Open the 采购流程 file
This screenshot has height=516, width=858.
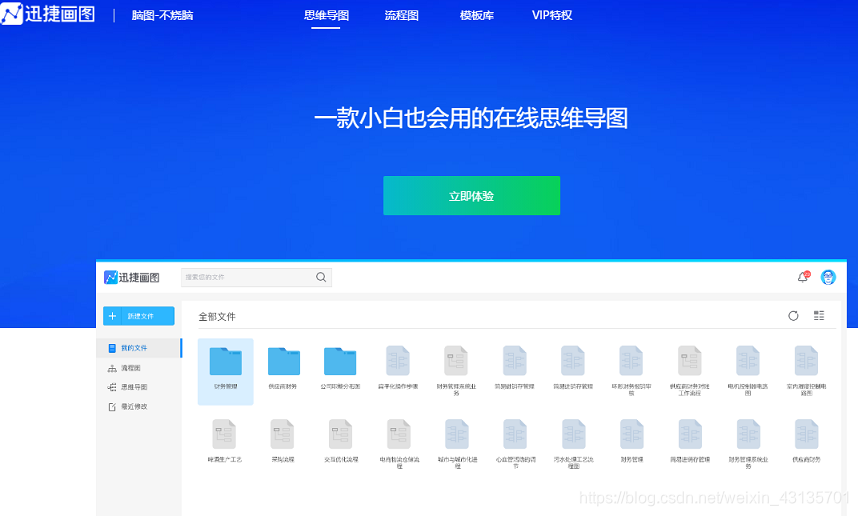pyautogui.click(x=282, y=441)
